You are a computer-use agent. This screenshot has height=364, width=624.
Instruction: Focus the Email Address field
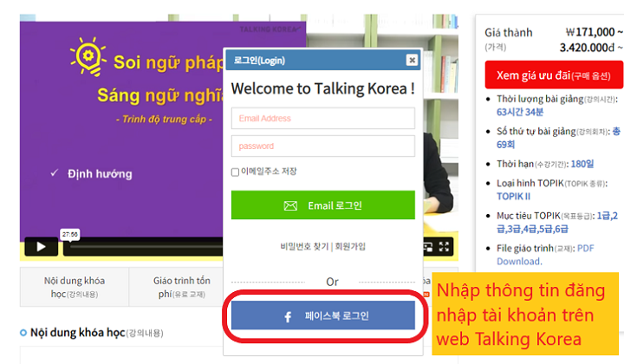coord(322,118)
